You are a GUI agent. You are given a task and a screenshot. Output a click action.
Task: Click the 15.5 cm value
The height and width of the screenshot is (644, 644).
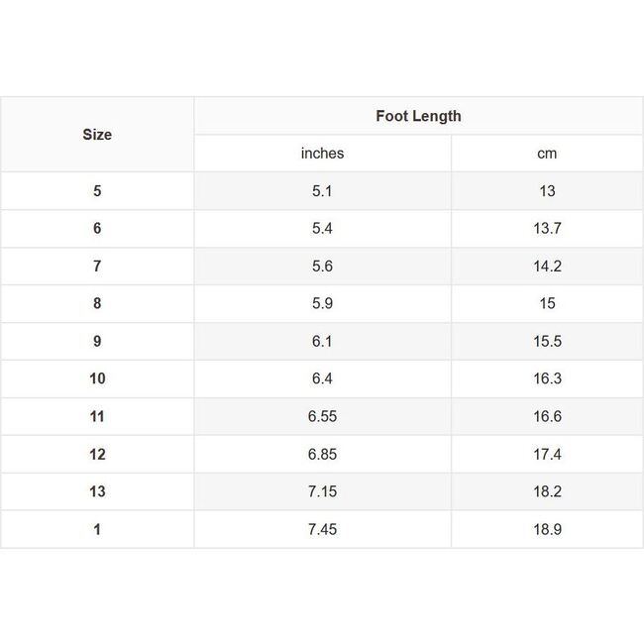click(547, 342)
